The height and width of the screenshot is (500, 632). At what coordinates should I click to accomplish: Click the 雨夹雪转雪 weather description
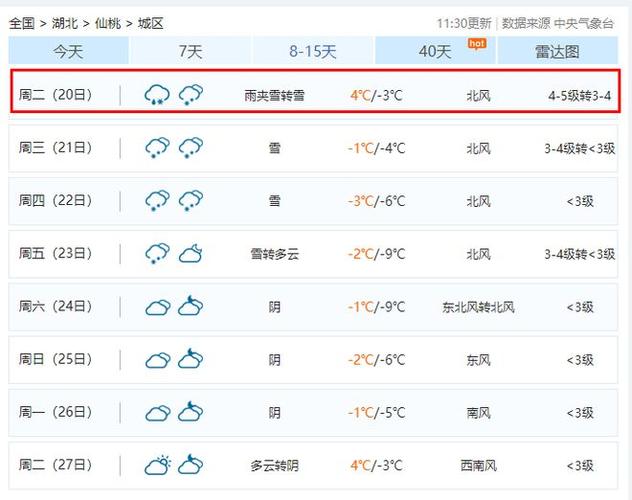pyautogui.click(x=274, y=96)
